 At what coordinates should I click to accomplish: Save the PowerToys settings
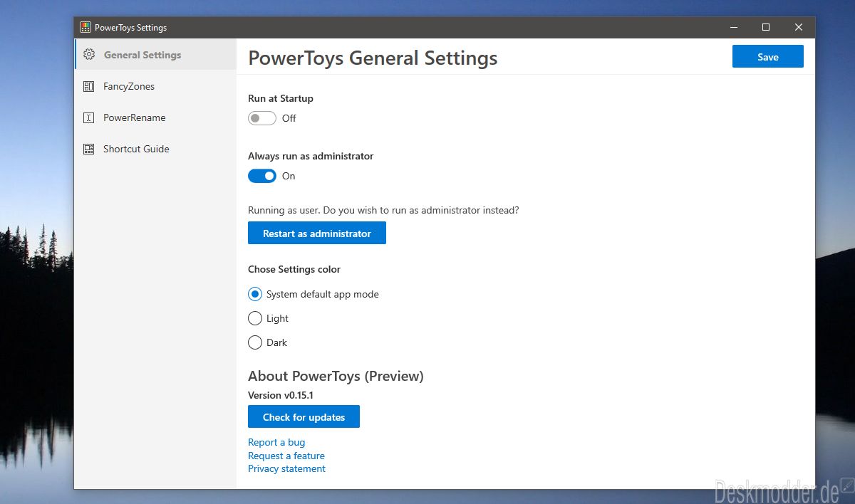[x=768, y=57]
